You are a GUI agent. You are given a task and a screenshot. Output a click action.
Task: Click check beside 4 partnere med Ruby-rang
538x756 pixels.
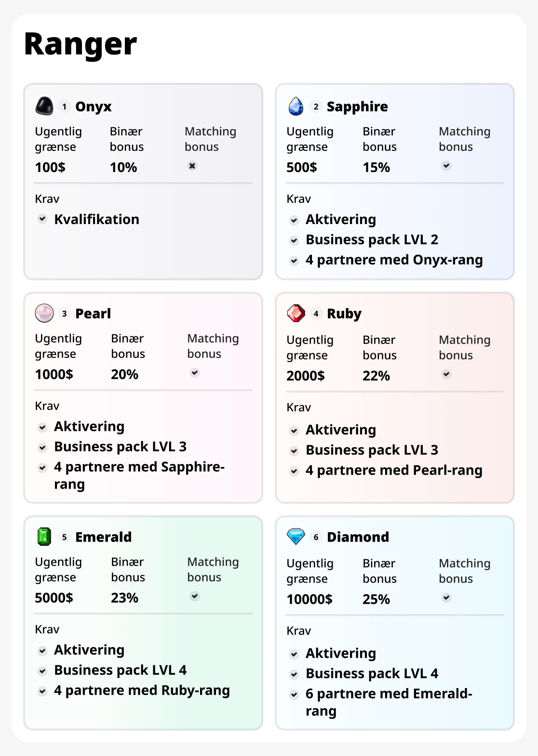click(43, 691)
